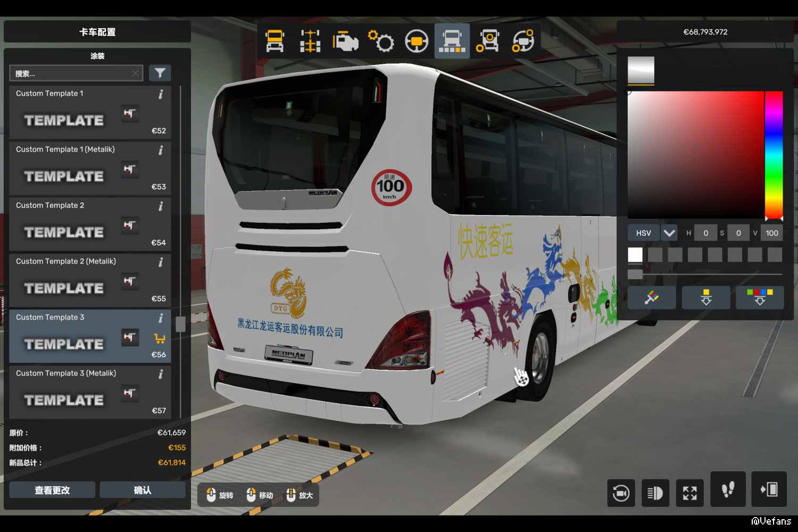Click the spray icon on Custom Template 1
The height and width of the screenshot is (532, 798).
click(130, 113)
